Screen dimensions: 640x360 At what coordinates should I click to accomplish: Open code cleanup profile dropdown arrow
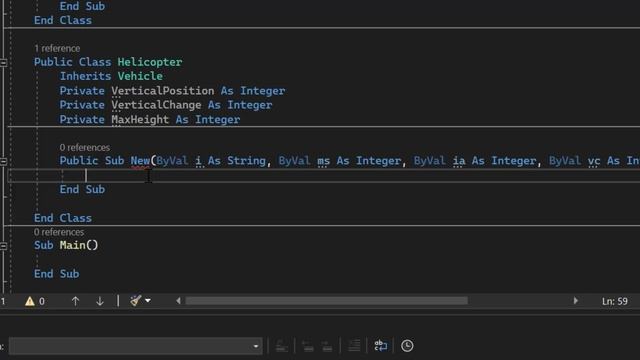tap(148, 301)
